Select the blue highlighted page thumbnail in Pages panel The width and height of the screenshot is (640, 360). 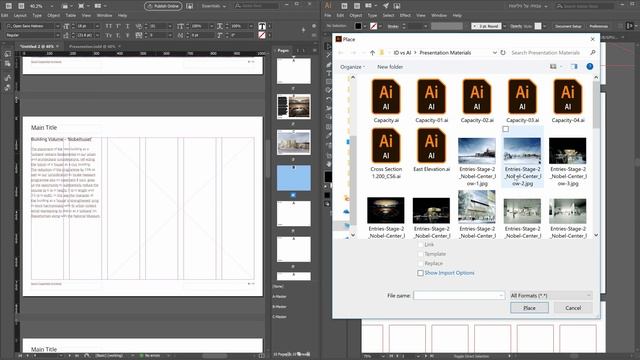[x=293, y=178]
